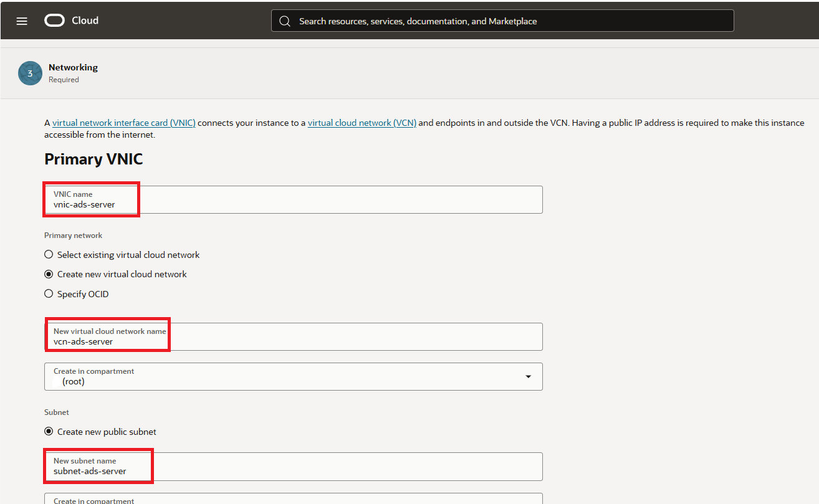The width and height of the screenshot is (819, 504).
Task: Click the 'Primary VNIC' heading
Action: pyautogui.click(x=93, y=159)
